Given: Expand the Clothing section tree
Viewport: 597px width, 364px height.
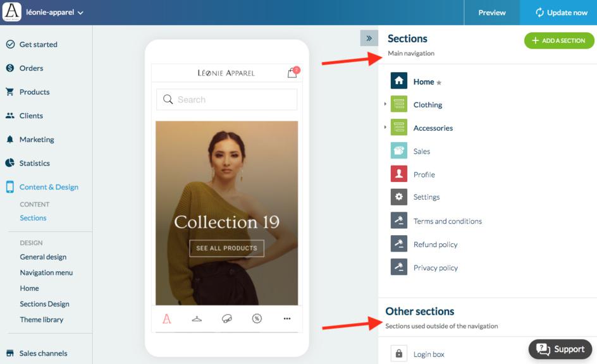Looking at the screenshot, I should [385, 104].
